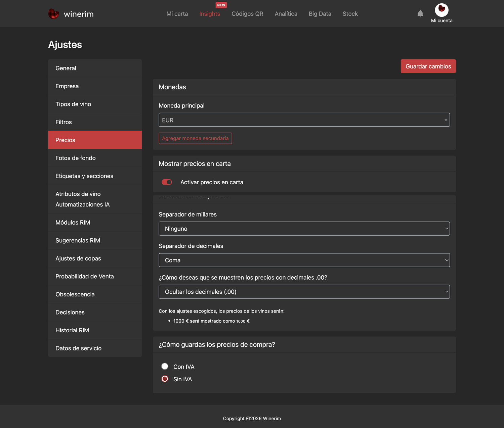The image size is (504, 428).
Task: Open the Ocultar los decimales dropdown
Action: point(304,292)
